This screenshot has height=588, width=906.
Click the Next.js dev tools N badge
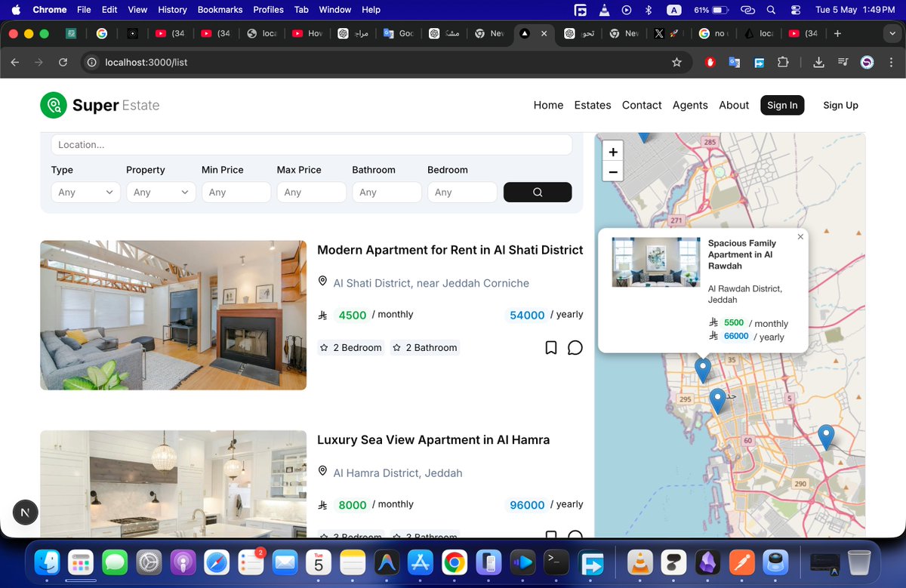pos(26,513)
